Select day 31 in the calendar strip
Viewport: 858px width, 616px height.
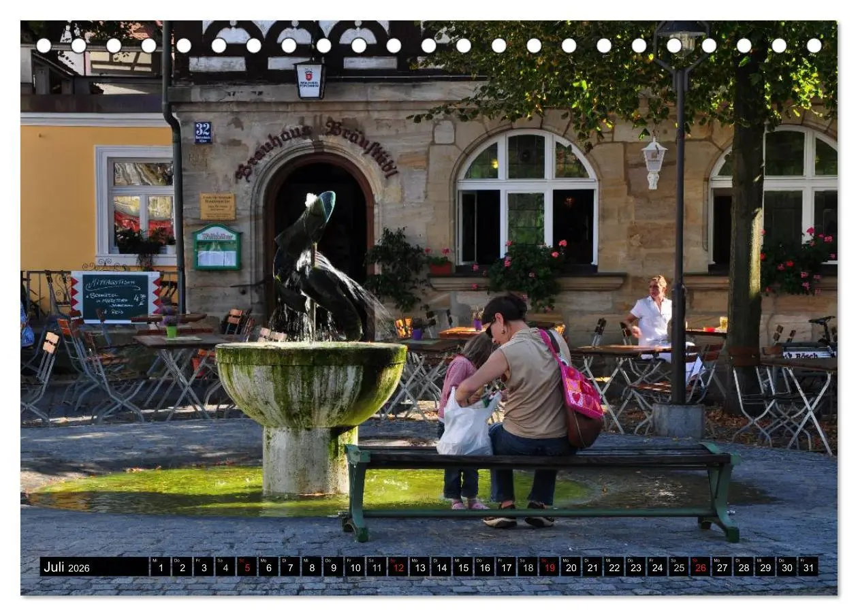point(808,567)
